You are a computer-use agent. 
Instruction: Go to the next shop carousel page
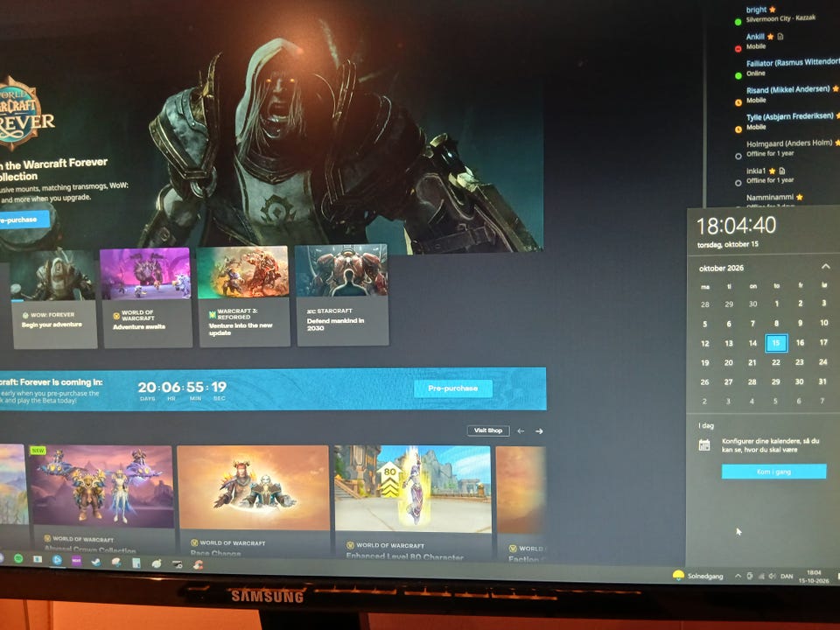pos(539,431)
